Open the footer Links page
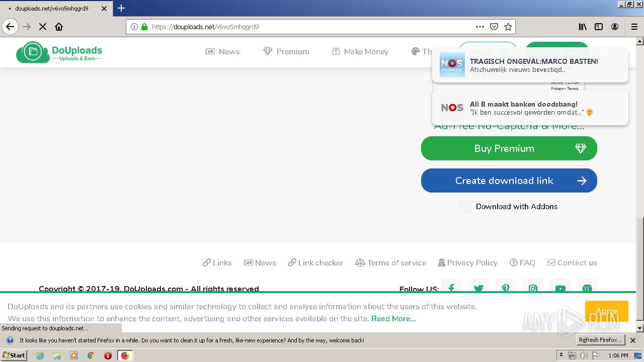The image size is (644, 362). (217, 262)
